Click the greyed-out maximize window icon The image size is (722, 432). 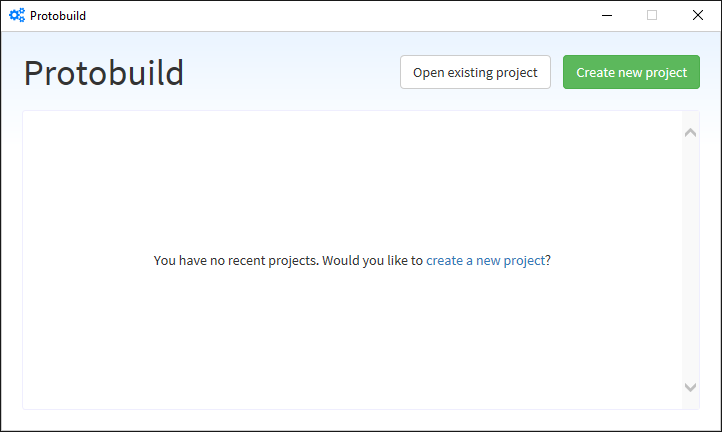click(x=652, y=15)
